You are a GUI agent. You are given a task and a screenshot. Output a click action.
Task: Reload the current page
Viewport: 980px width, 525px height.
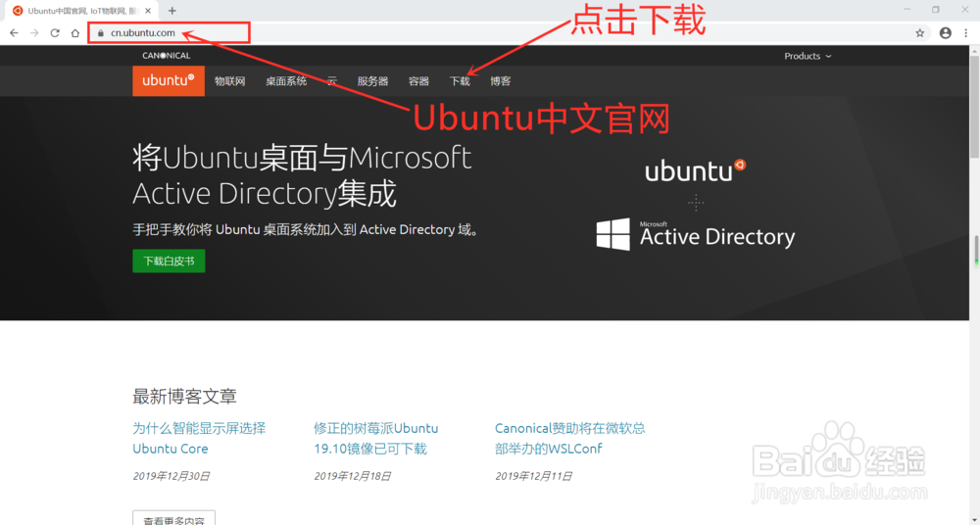click(55, 33)
